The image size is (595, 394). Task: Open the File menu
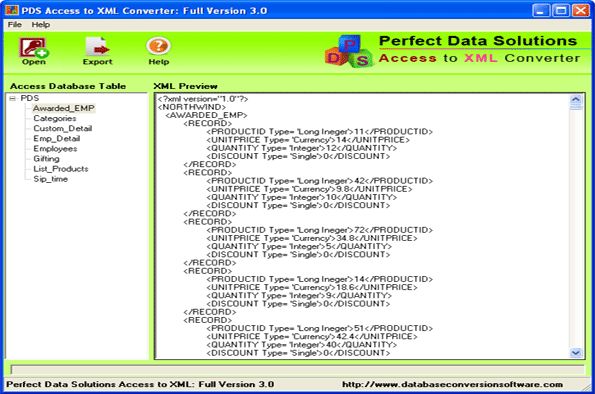[x=14, y=25]
